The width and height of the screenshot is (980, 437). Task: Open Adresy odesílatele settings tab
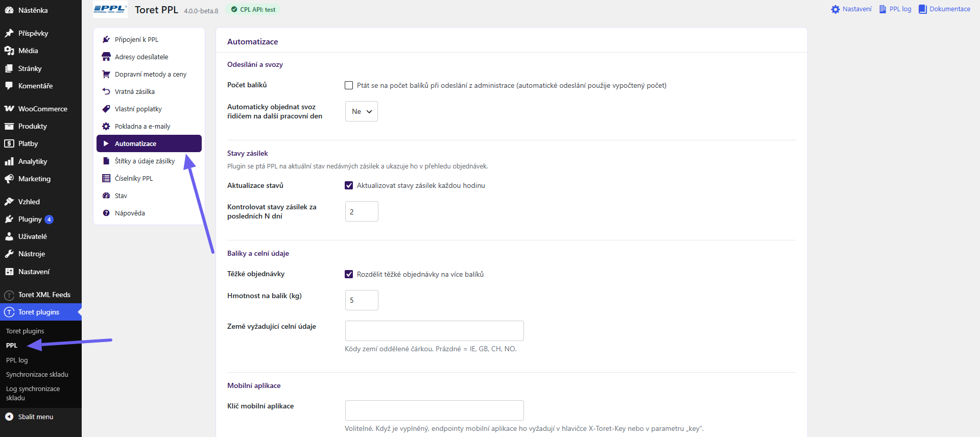point(149,57)
